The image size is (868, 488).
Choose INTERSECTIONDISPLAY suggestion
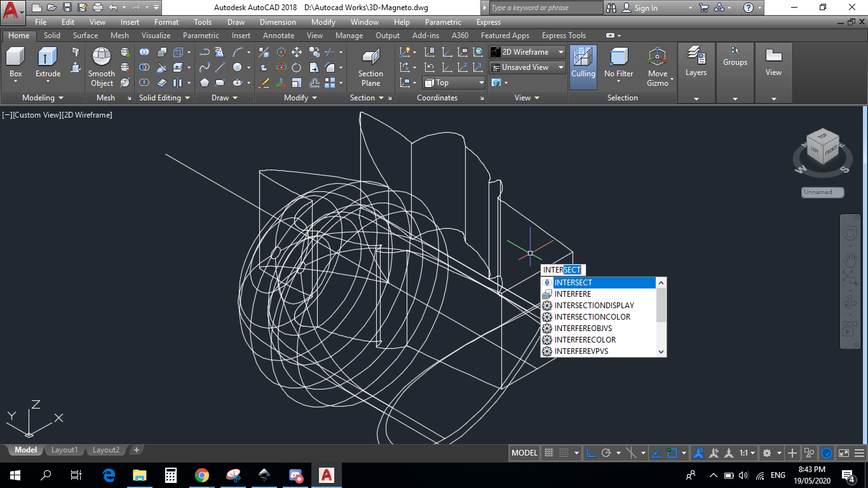tap(598, 306)
